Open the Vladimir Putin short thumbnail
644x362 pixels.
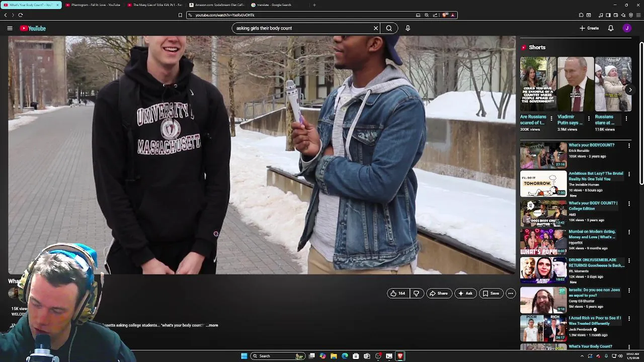[x=575, y=84]
